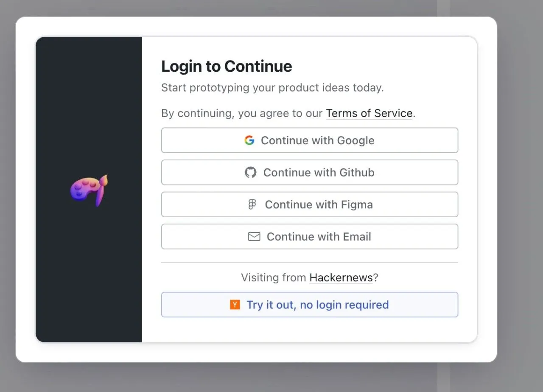
Task: Follow the Hackernews link
Action: tap(341, 278)
